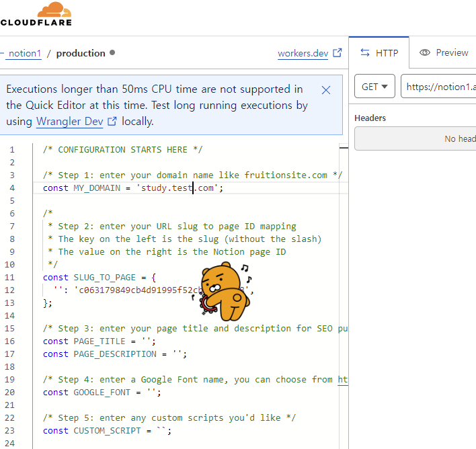Dismiss the CPU time notice banner
476x449 pixels.
tap(325, 90)
